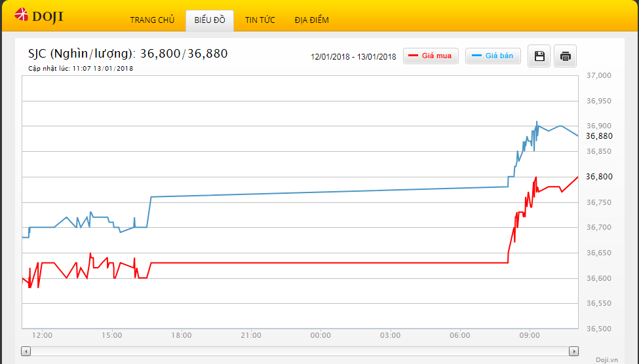
Task: Click the 36,600 y-axis label
Action: coord(599,278)
